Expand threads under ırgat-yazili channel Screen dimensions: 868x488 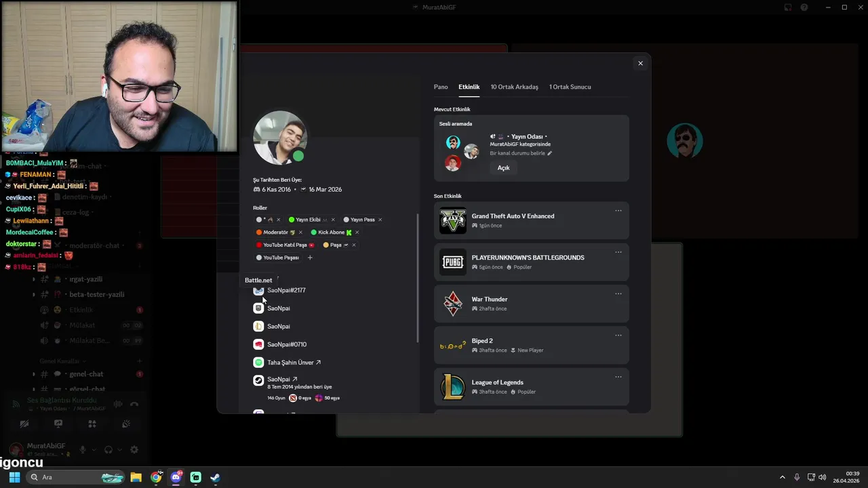tap(34, 279)
